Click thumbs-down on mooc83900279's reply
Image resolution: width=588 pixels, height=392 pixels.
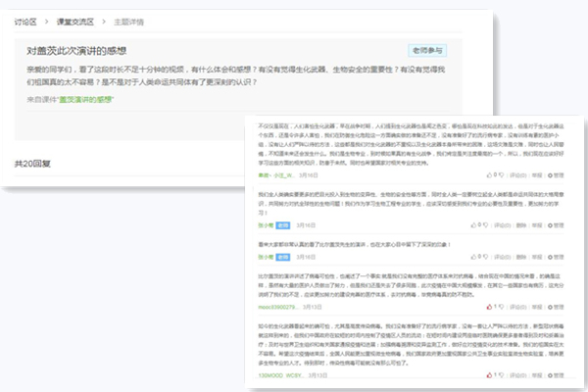click(x=493, y=305)
